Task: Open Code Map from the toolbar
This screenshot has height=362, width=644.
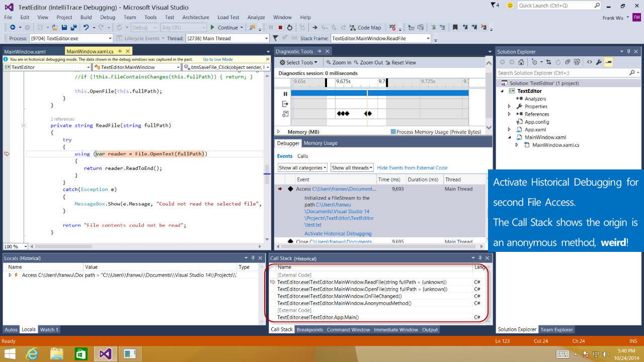Action: [365, 28]
